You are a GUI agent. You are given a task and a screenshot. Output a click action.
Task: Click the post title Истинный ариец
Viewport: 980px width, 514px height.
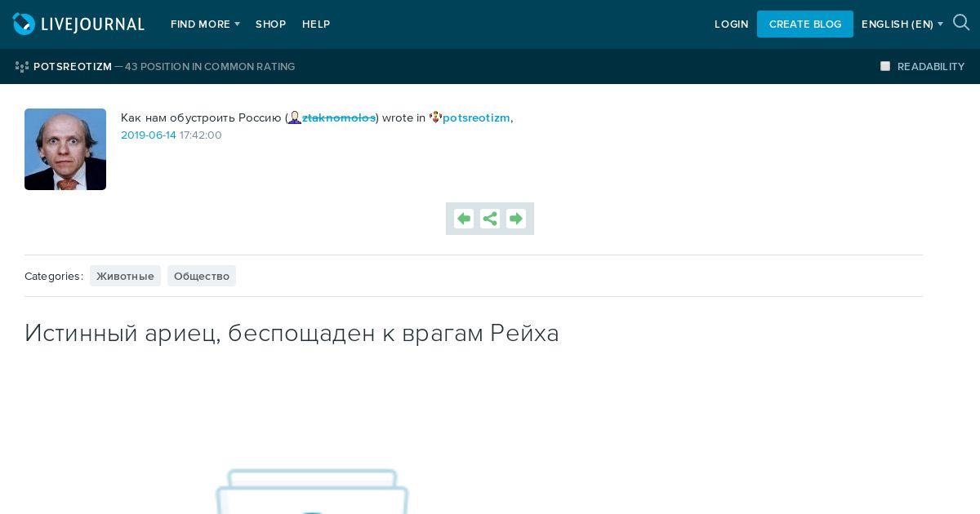pyautogui.click(x=292, y=333)
